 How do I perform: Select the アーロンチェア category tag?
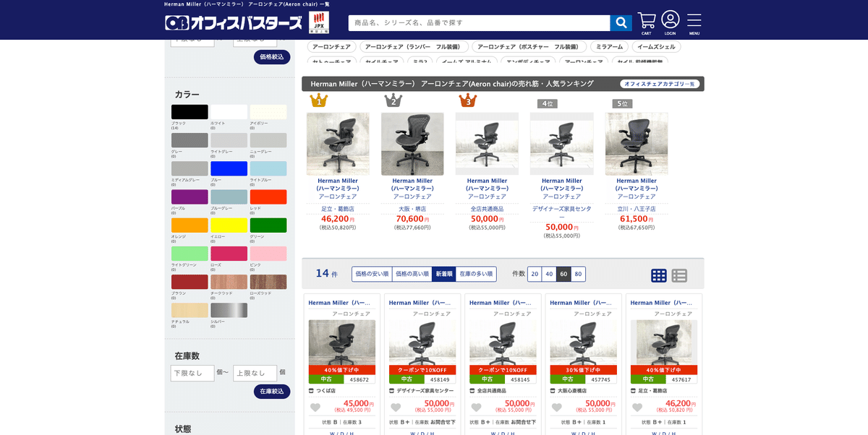(332, 46)
